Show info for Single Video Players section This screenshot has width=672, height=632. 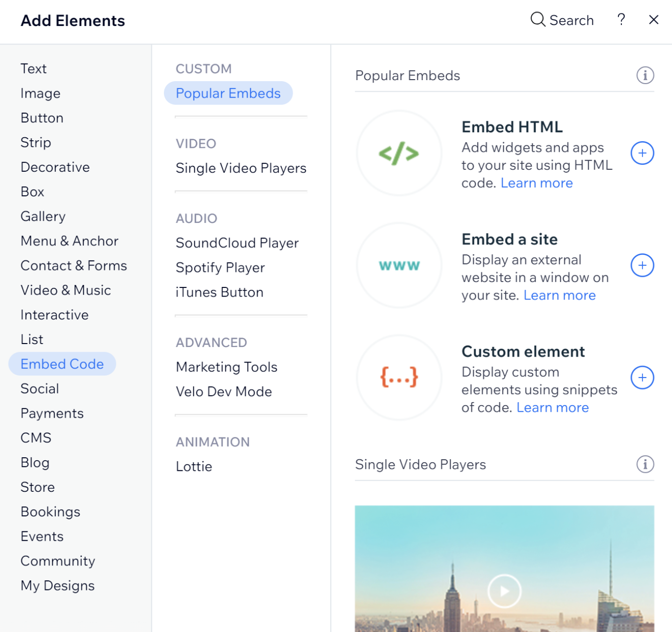coord(645,465)
